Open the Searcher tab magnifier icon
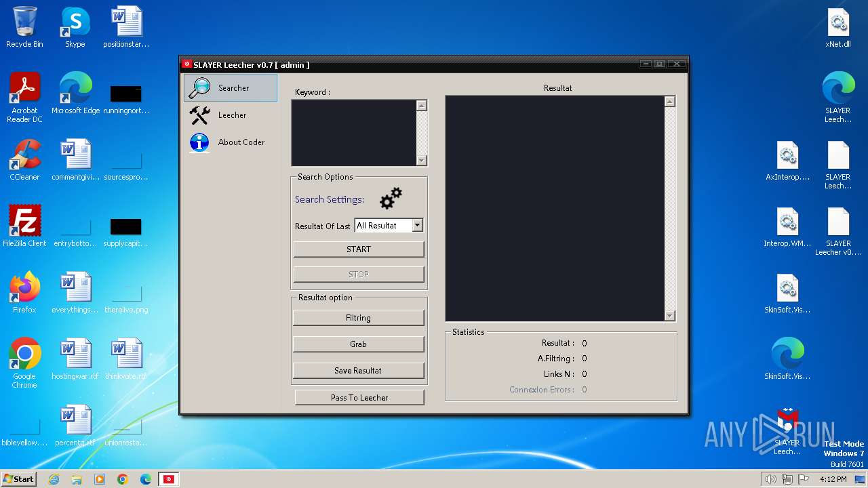Screen dimensions: 868x488 click(x=200, y=88)
